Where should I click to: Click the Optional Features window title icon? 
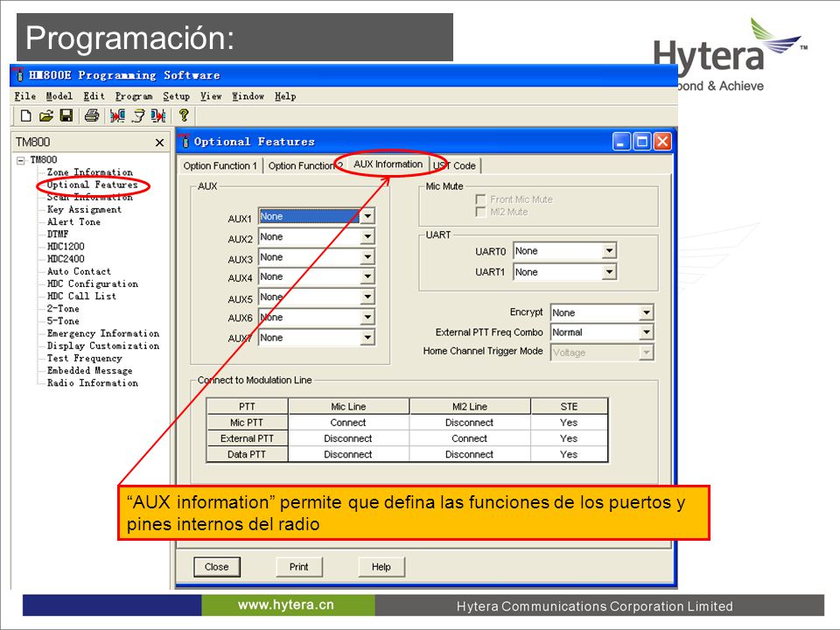coord(185,141)
